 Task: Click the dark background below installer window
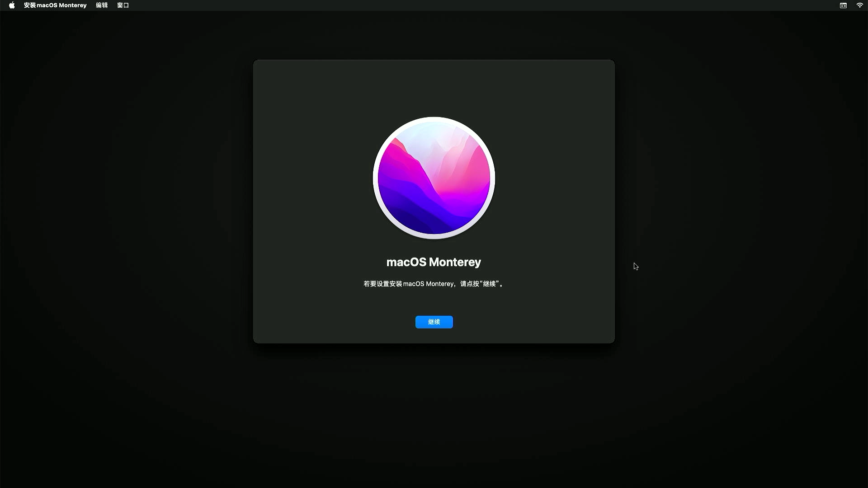(x=434, y=416)
